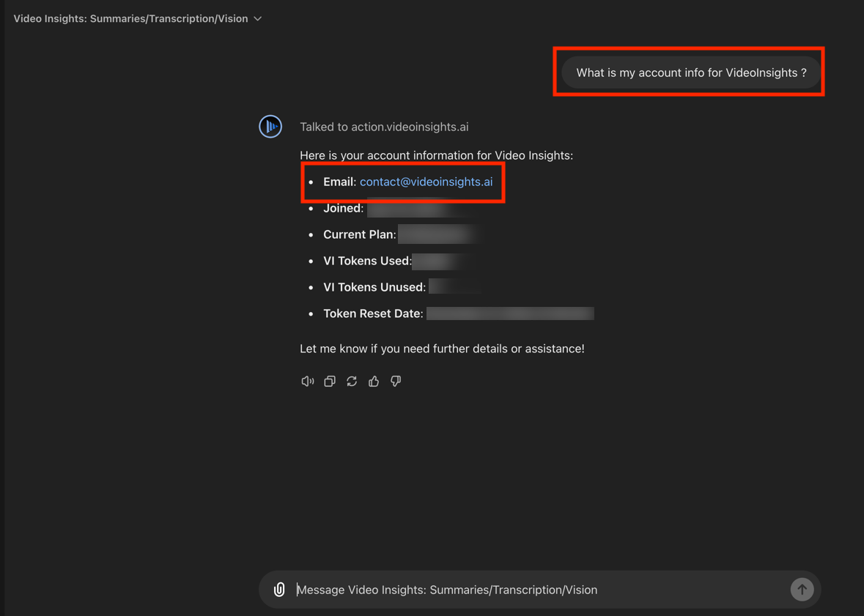The height and width of the screenshot is (616, 864).
Task: Click the paperclip attach file icon
Action: click(x=279, y=590)
